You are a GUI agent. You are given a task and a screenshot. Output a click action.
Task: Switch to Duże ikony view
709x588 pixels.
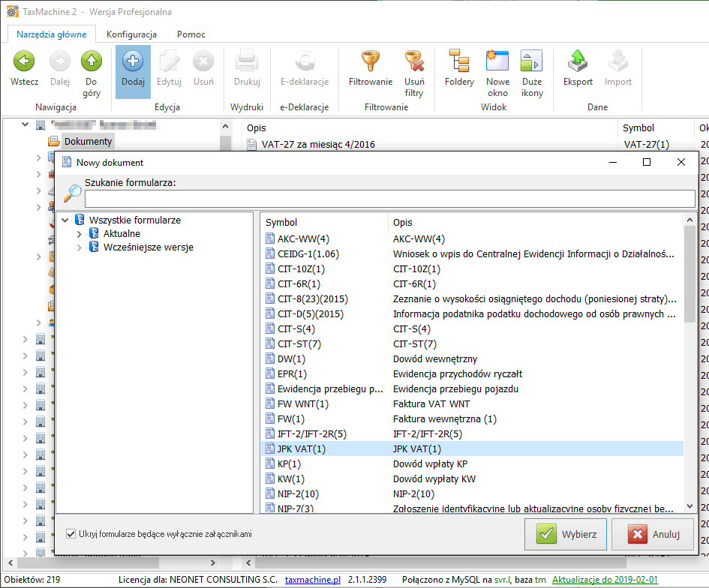click(x=532, y=61)
